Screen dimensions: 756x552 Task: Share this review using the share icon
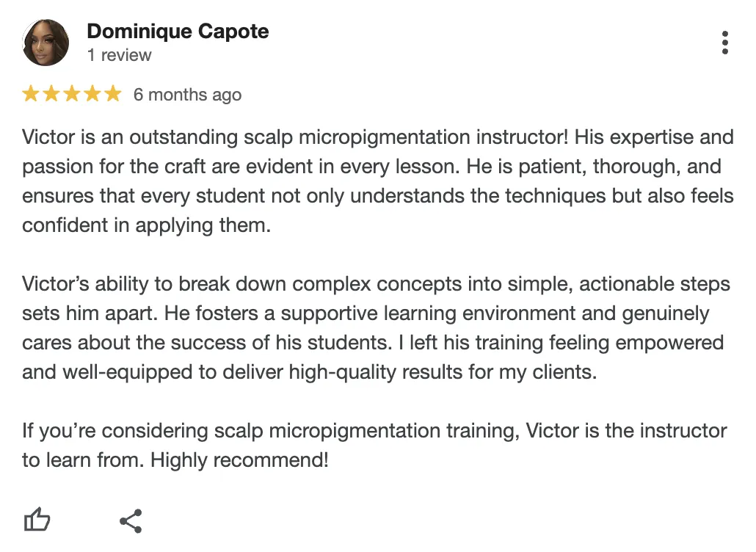click(x=131, y=520)
